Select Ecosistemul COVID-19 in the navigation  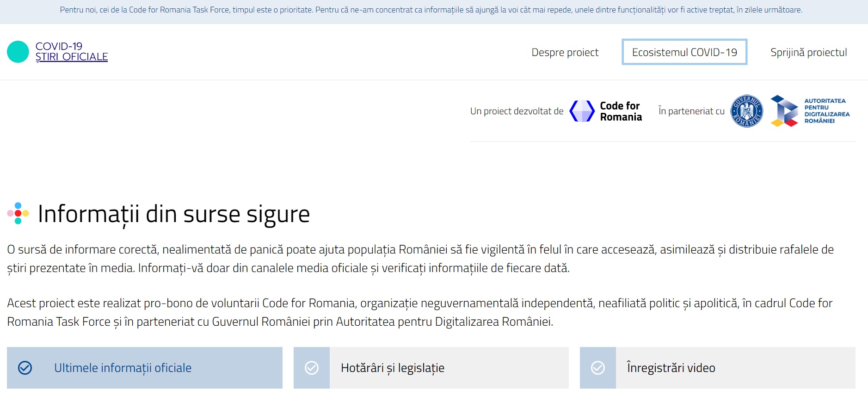(684, 52)
